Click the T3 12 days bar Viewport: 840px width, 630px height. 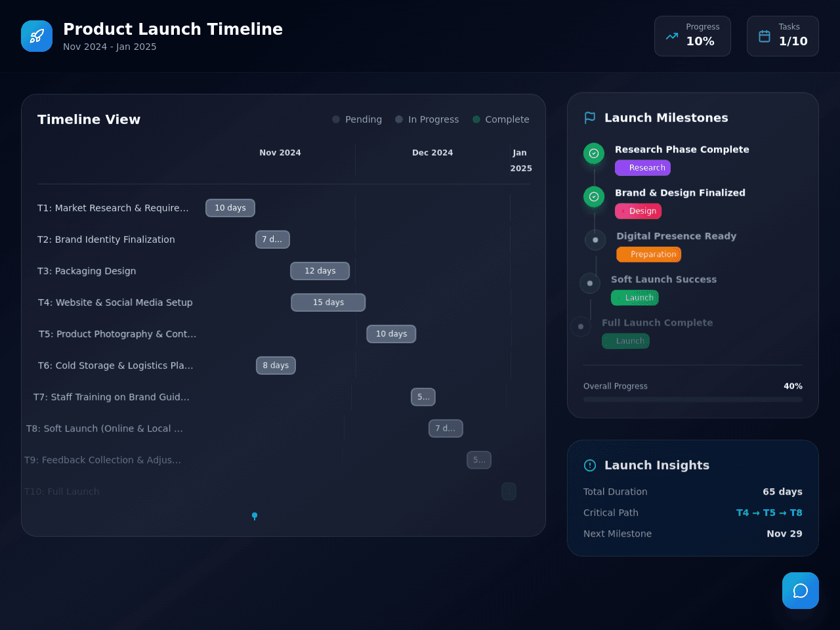click(x=320, y=271)
